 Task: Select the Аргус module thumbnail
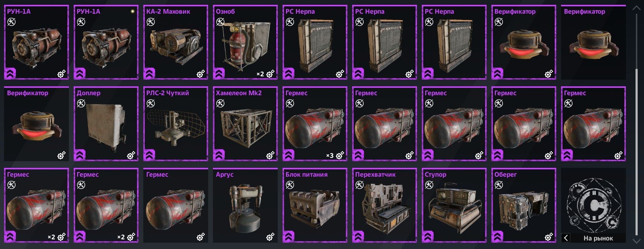click(x=245, y=205)
